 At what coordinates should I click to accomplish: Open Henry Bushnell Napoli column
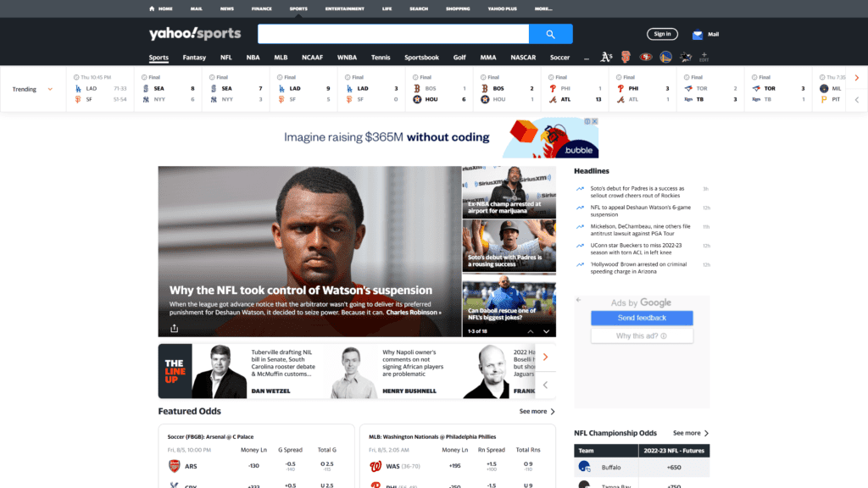pyautogui.click(x=390, y=371)
